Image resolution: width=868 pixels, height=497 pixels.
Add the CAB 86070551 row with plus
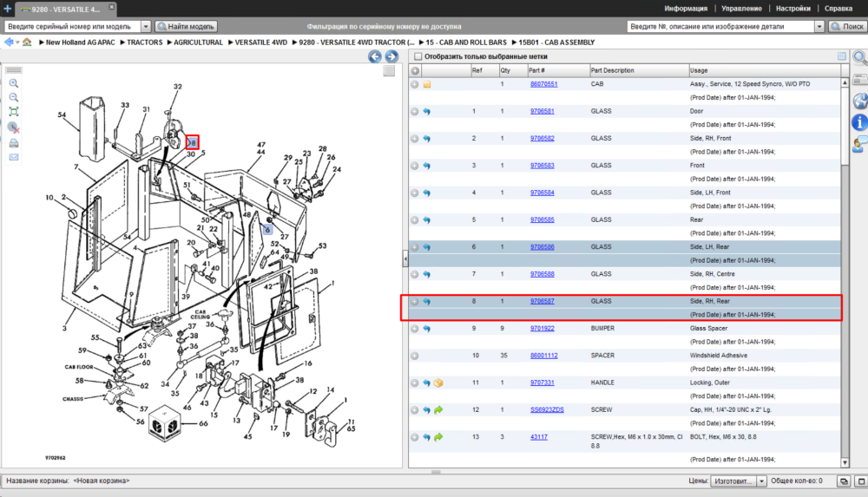[415, 85]
